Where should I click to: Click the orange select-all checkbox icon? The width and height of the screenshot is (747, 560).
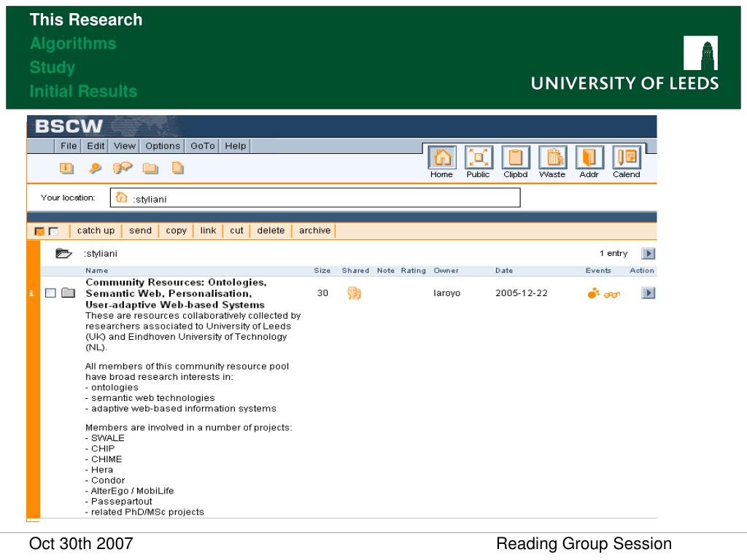[39, 231]
